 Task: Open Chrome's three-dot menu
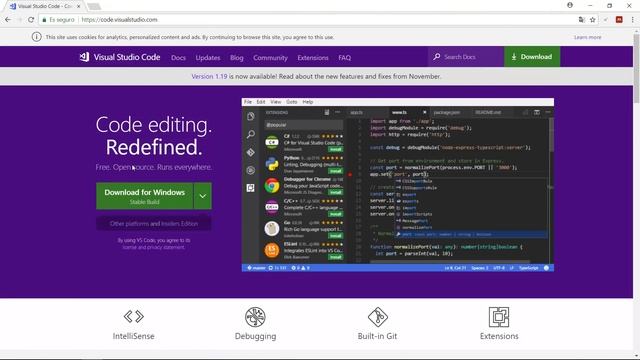(x=633, y=20)
